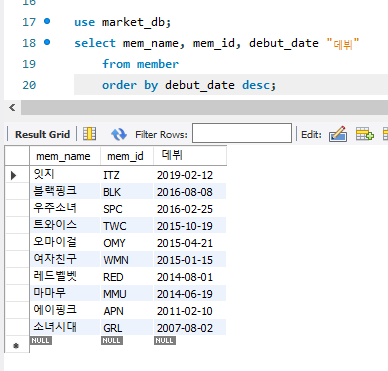This screenshot has height=371, width=388.
Task: Click the 'use market_db;' statement
Action: coord(123,22)
